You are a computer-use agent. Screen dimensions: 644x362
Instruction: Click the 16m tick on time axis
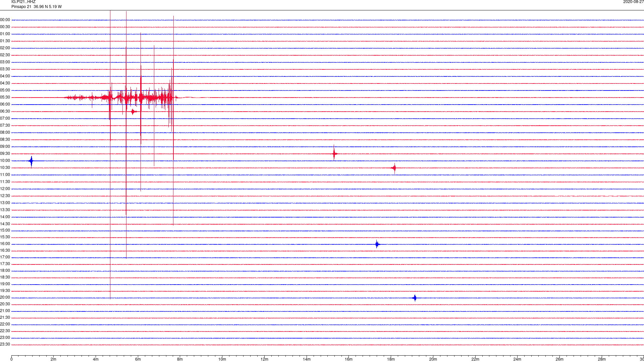349,359
